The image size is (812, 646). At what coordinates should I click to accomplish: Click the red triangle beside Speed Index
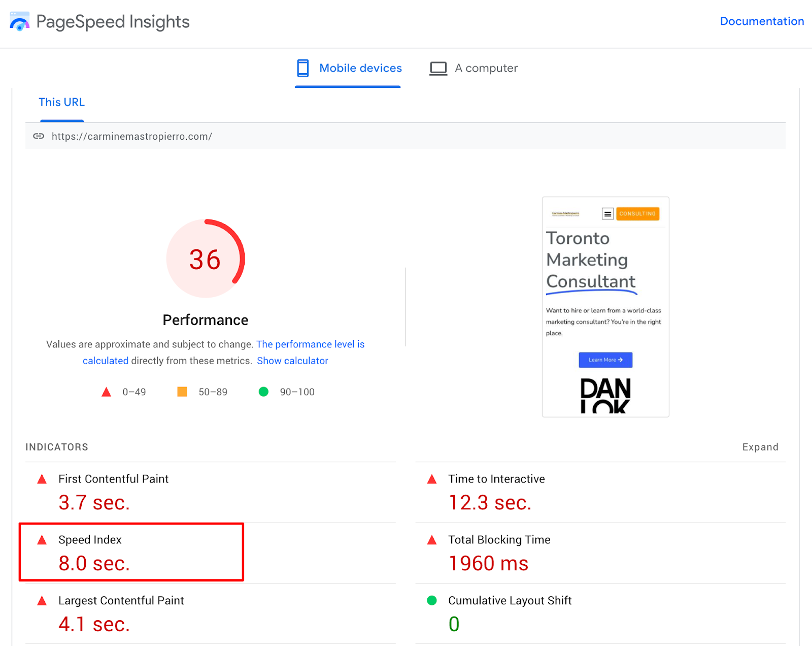pyautogui.click(x=42, y=540)
